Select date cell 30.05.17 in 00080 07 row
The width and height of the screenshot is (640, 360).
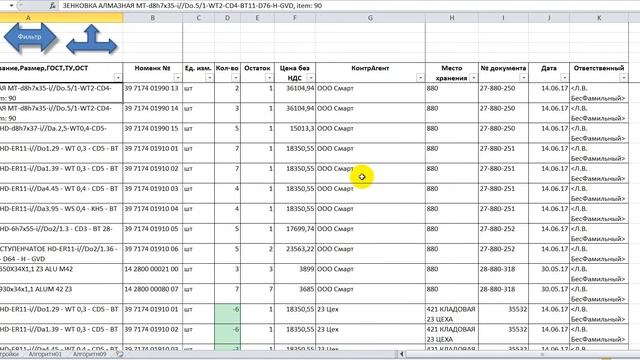(x=549, y=293)
